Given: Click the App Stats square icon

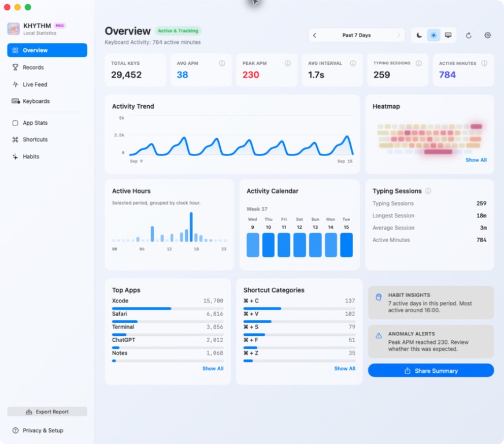Looking at the screenshot, I should [x=15, y=123].
